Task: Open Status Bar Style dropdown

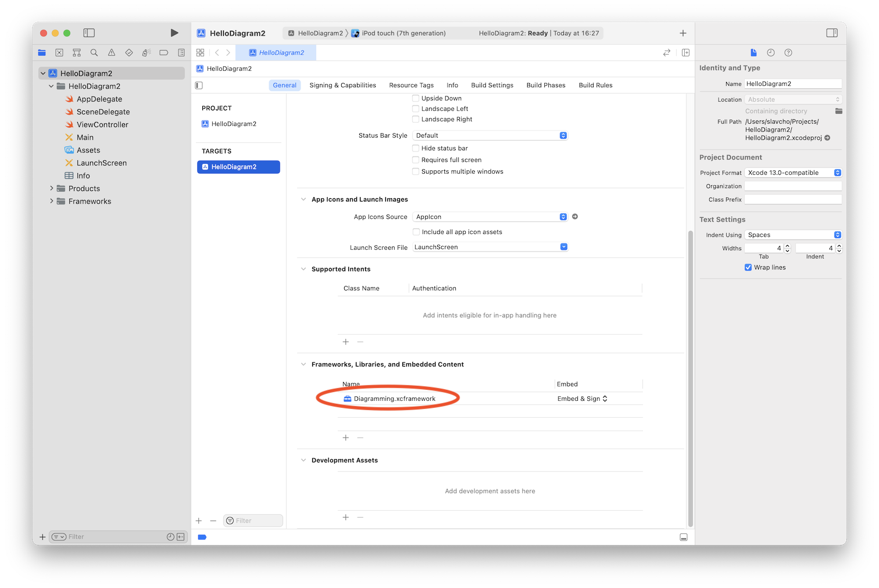Action: (x=490, y=135)
